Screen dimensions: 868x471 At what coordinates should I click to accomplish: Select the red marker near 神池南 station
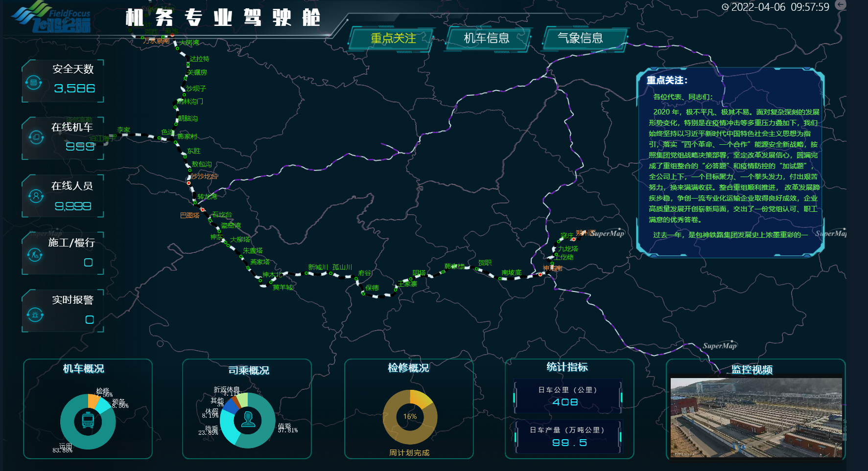pos(540,274)
